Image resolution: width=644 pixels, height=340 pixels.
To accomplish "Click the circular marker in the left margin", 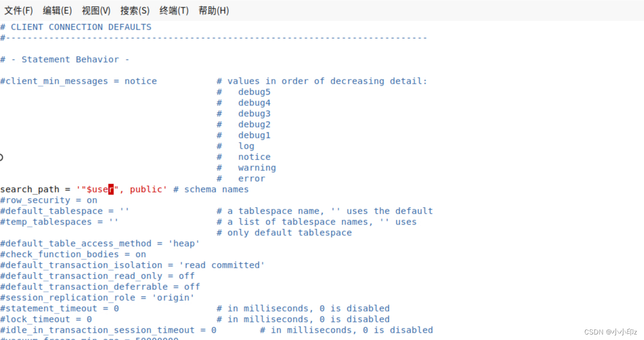I will coord(2,157).
